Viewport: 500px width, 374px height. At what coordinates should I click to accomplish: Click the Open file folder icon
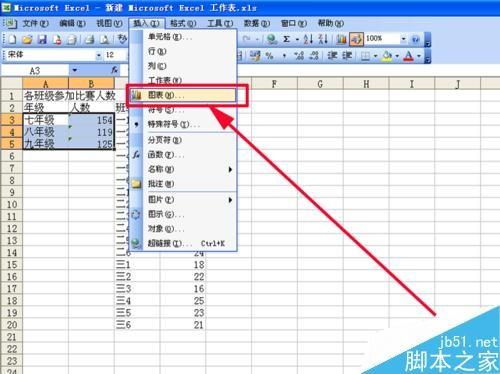27,39
